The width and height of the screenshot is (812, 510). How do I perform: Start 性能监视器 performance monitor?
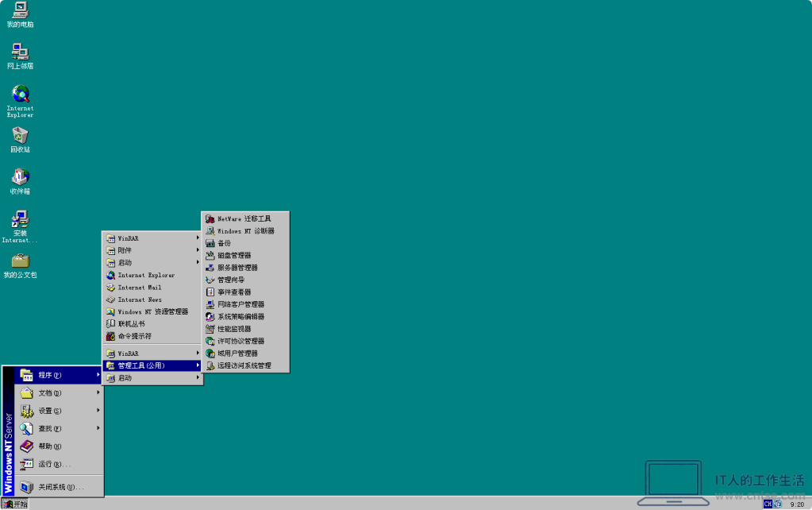tap(245, 329)
